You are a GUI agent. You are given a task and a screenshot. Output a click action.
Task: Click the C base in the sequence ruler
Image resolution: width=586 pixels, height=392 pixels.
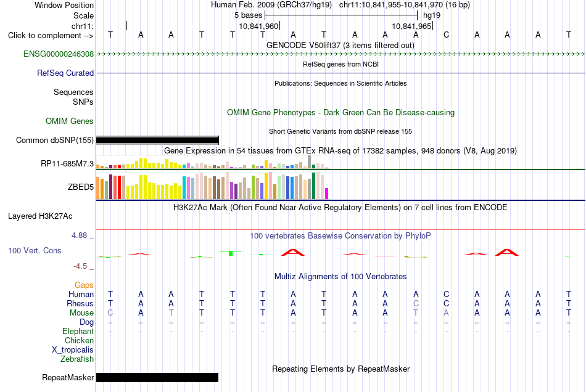tap(446, 35)
